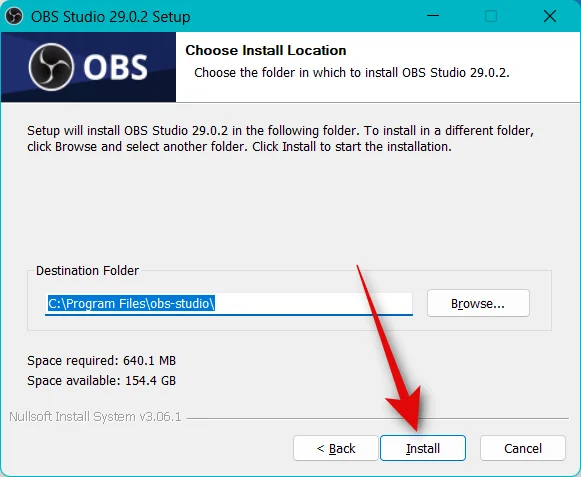
Task: Click the circular OBS logo in the banner
Action: (51, 67)
